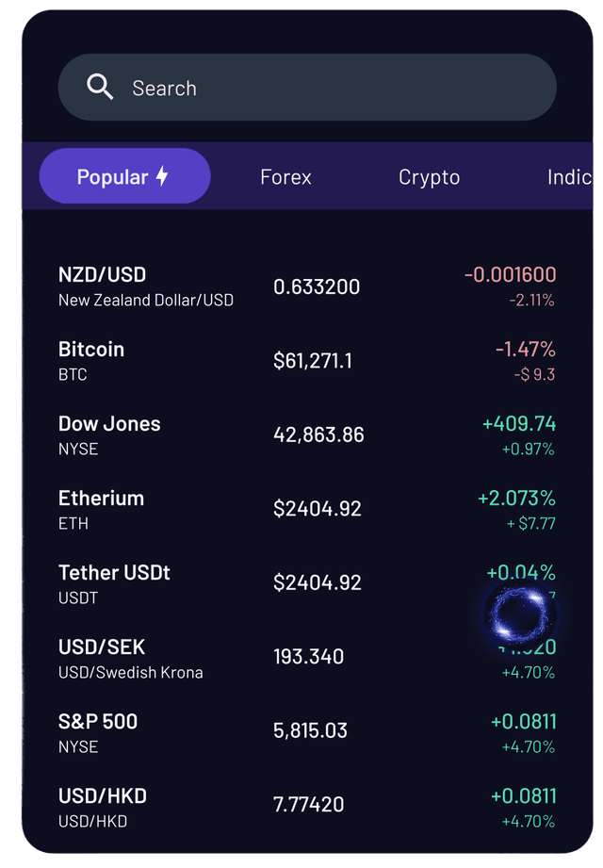Select the Popular tab

tap(124, 176)
